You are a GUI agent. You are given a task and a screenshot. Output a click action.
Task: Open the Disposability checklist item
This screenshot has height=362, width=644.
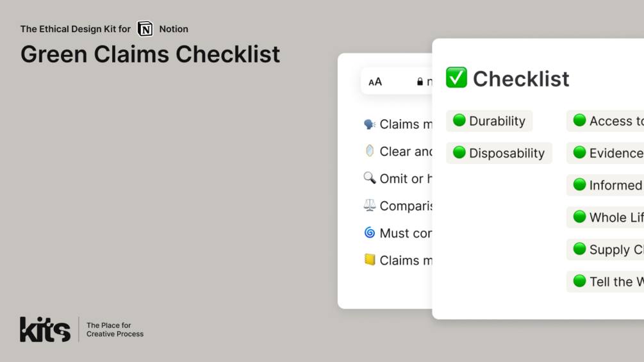coord(499,153)
